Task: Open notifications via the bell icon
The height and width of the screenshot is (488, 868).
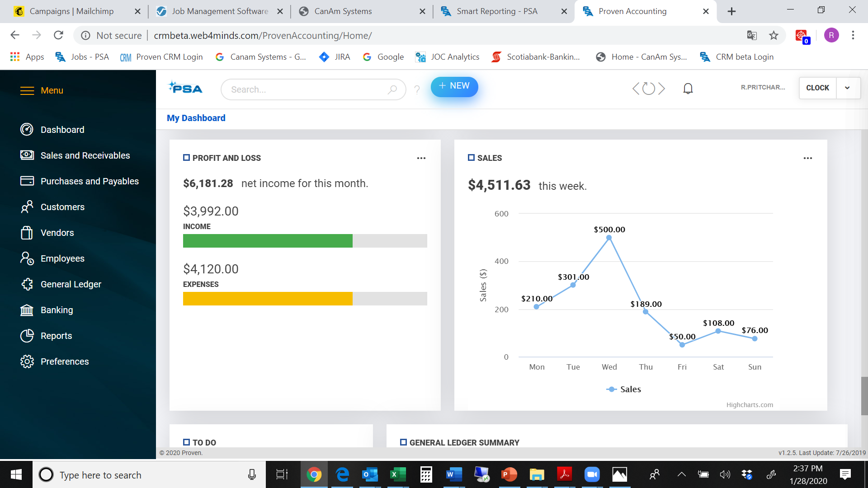Action: pos(688,88)
